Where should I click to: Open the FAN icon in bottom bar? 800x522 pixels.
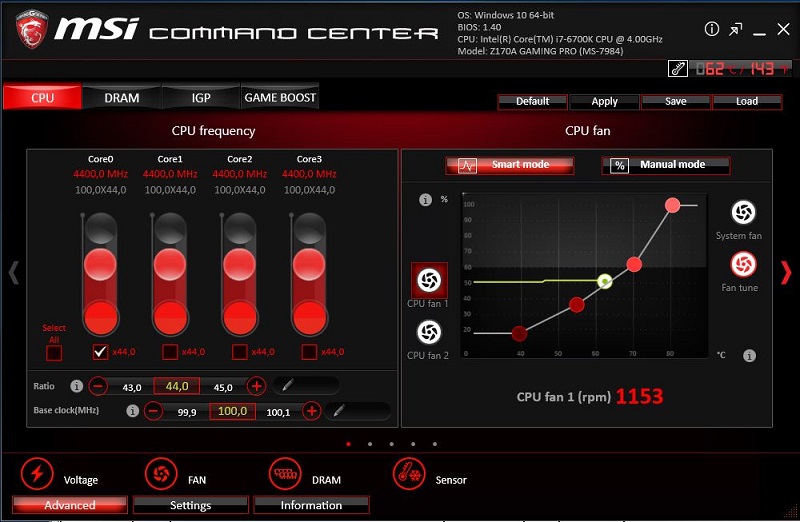click(x=161, y=474)
